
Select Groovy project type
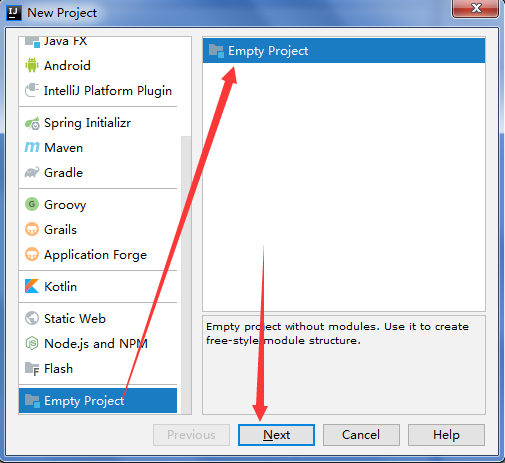coord(98,204)
